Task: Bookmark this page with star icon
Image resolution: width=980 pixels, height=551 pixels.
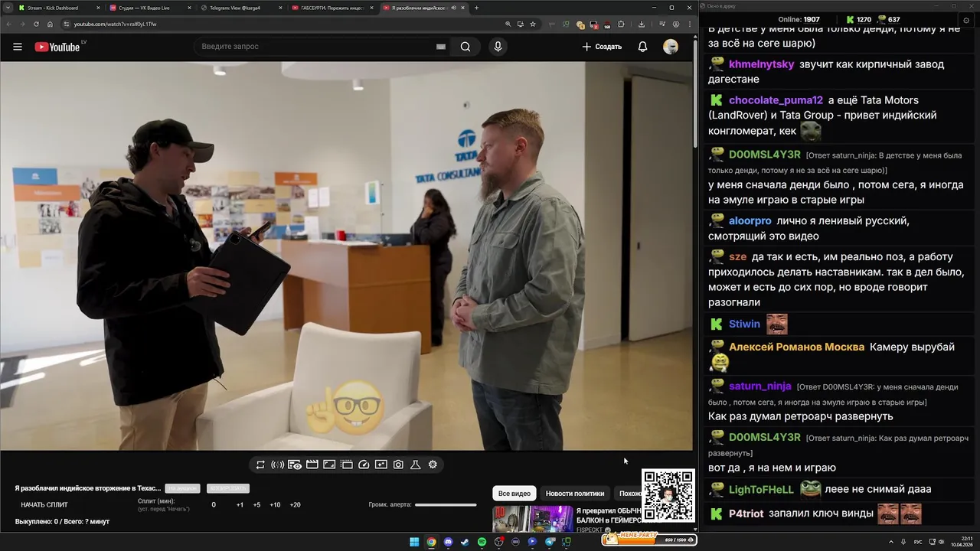Action: coord(533,24)
